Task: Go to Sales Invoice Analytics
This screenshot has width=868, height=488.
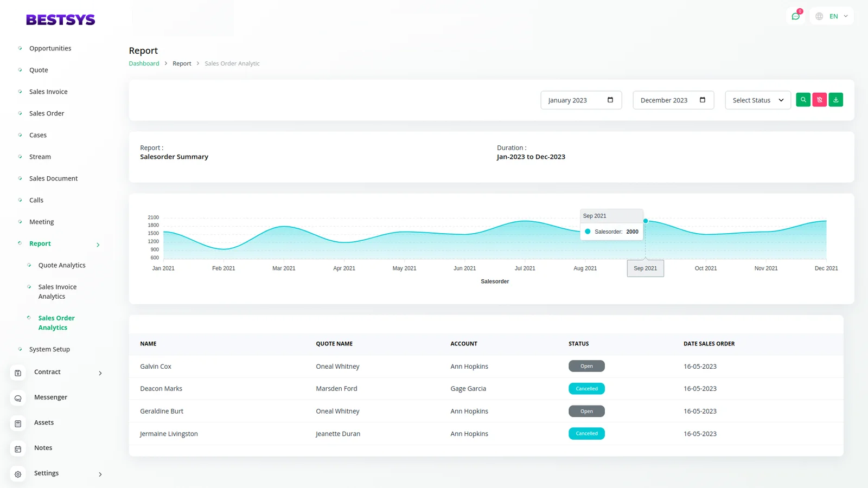Action: 58,292
